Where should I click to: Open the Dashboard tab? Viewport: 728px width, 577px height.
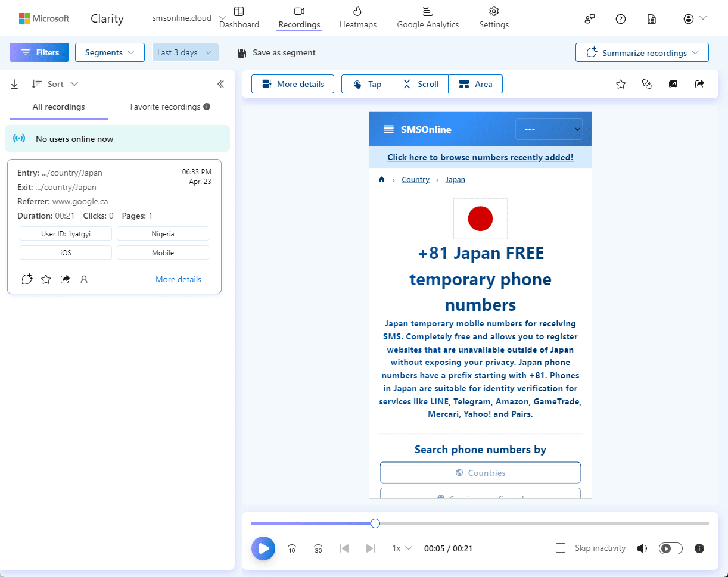pyautogui.click(x=239, y=18)
